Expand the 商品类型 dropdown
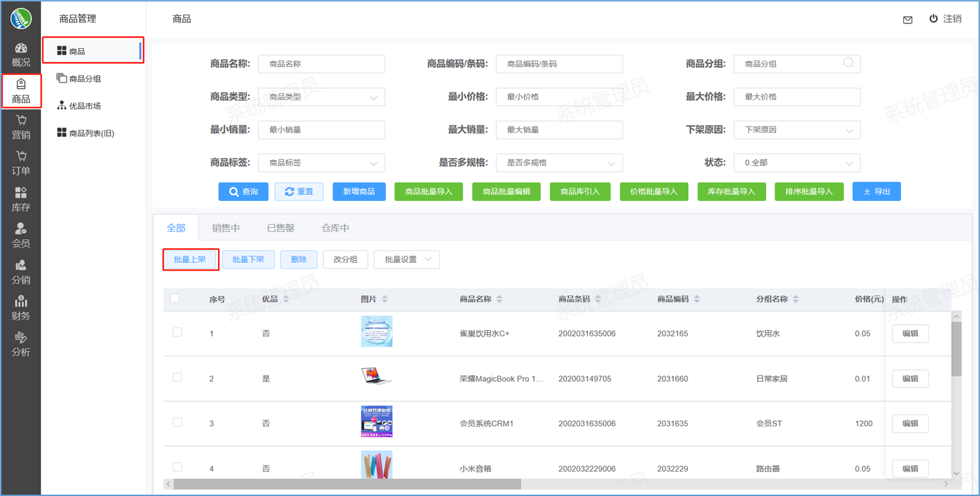Screen dimensions: 980x496 tap(321, 97)
